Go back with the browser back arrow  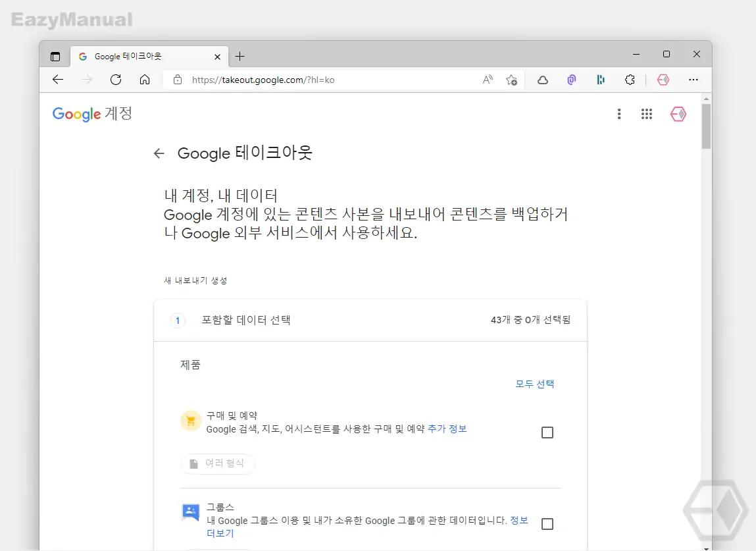coord(58,80)
